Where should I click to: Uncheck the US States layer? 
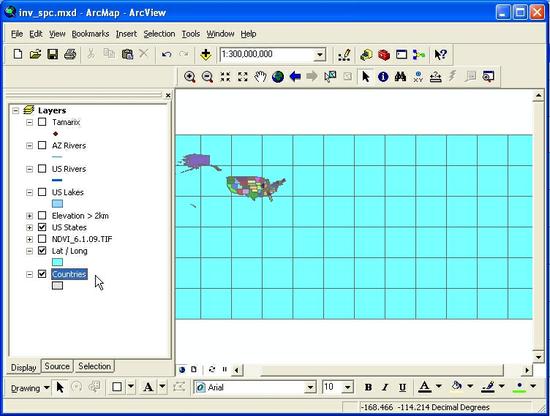click(x=42, y=227)
